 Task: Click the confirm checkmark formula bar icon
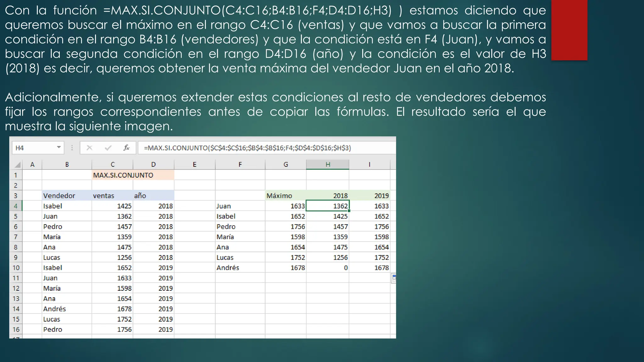point(108,148)
